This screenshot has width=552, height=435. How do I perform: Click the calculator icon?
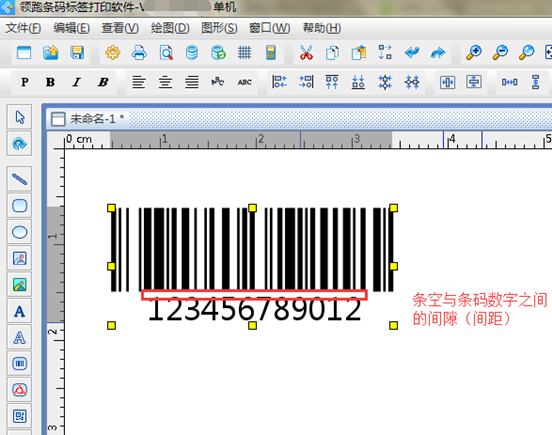271,53
